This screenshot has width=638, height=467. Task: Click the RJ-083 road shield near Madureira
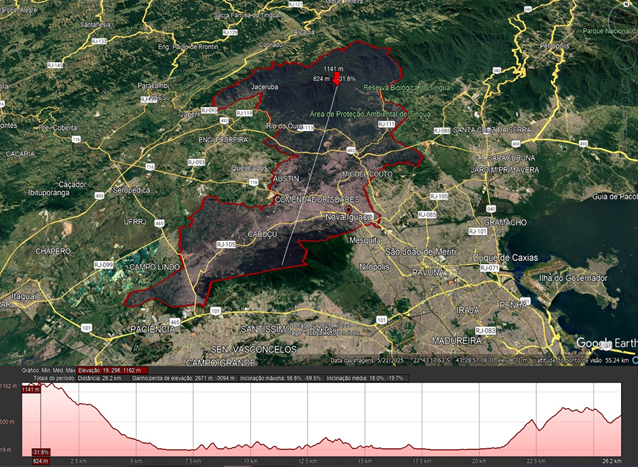[487, 330]
